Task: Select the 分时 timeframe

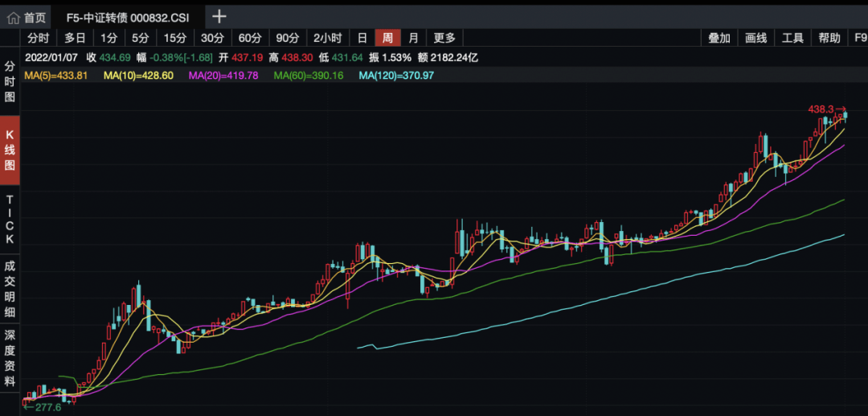Action: [39, 39]
